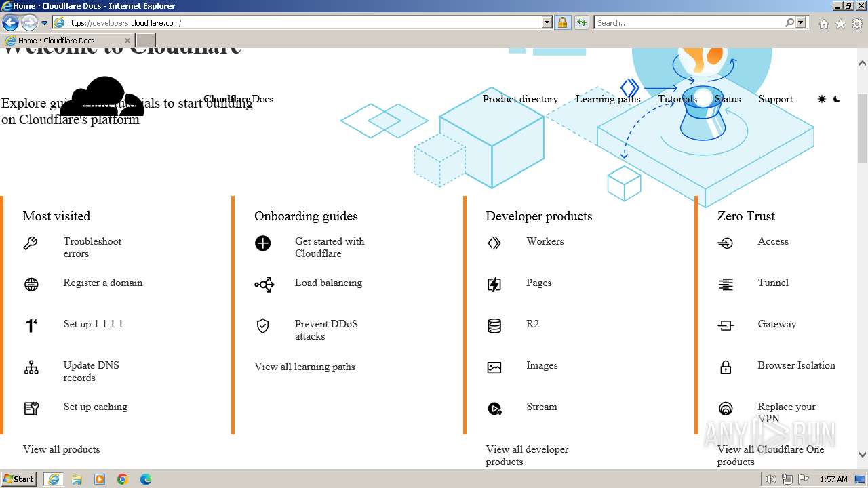Open the Workers product link
This screenshot has height=488, width=868.
[545, 241]
